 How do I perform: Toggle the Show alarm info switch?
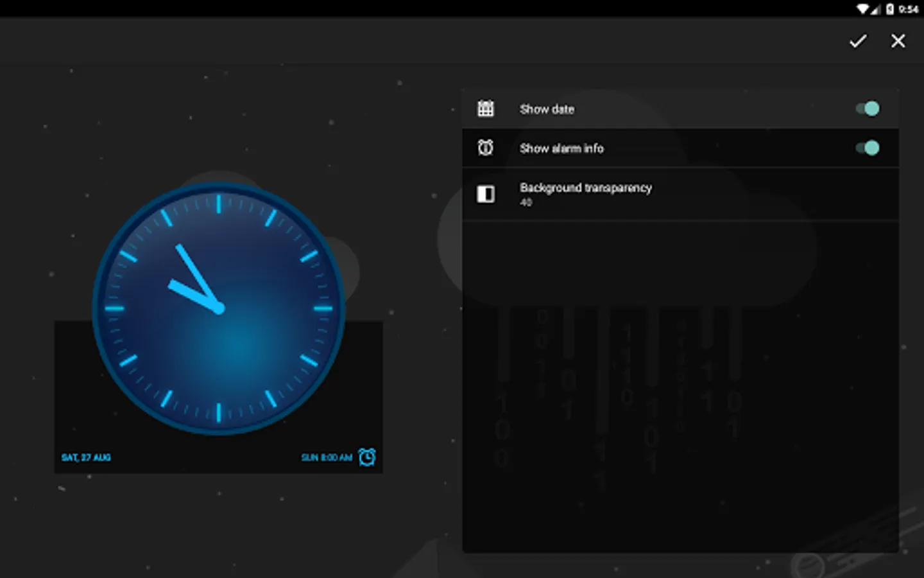[868, 148]
